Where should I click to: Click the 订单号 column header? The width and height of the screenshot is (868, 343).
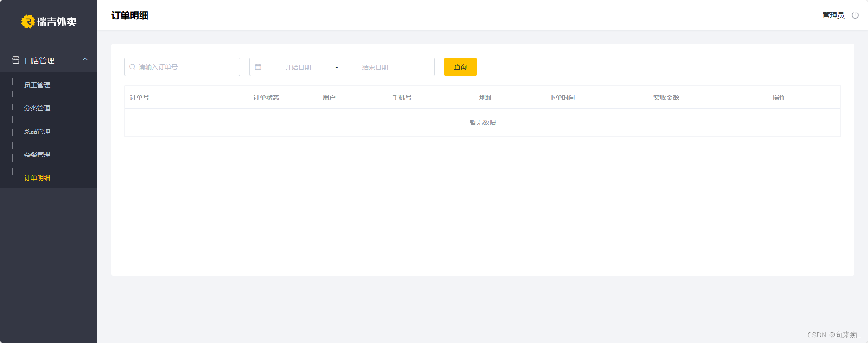pos(140,97)
